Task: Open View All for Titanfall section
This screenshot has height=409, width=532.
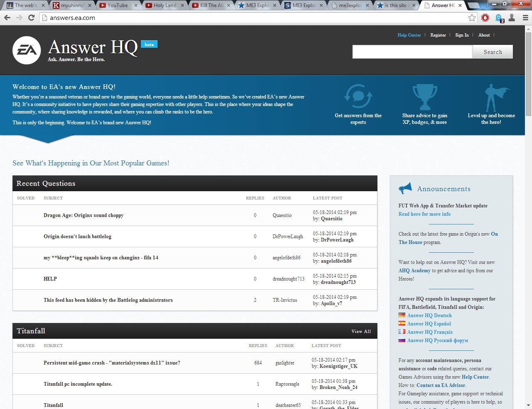Action: (361, 331)
